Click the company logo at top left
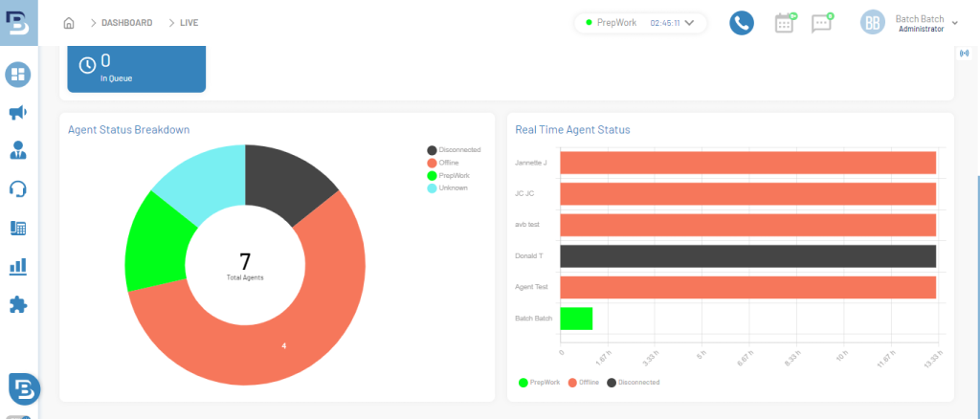This screenshot has width=980, height=419. (18, 23)
